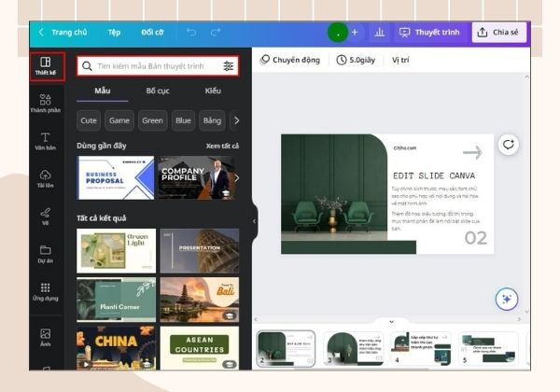Click the comment bubble icon beside slide
The width and height of the screenshot is (560, 392).
coord(509,145)
